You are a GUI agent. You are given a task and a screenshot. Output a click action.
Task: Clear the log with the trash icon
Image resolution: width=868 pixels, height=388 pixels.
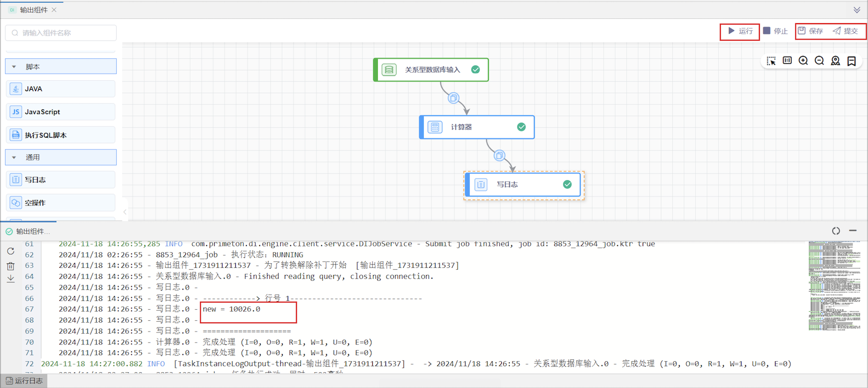point(10,266)
